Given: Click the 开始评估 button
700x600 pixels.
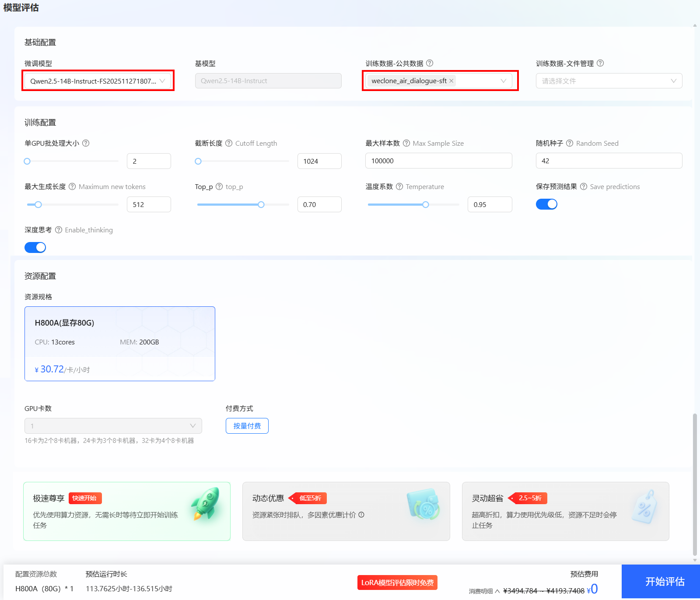Looking at the screenshot, I should [x=665, y=581].
